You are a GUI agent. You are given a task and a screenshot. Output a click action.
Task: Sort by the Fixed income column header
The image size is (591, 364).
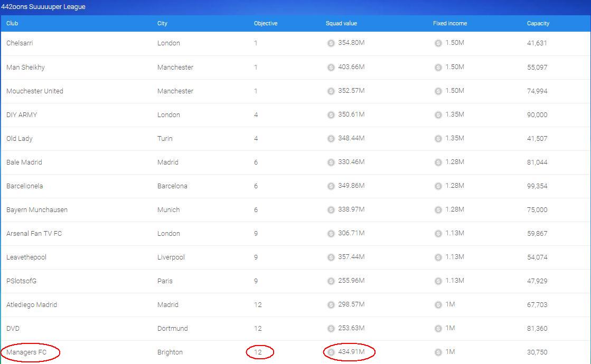pyautogui.click(x=449, y=23)
